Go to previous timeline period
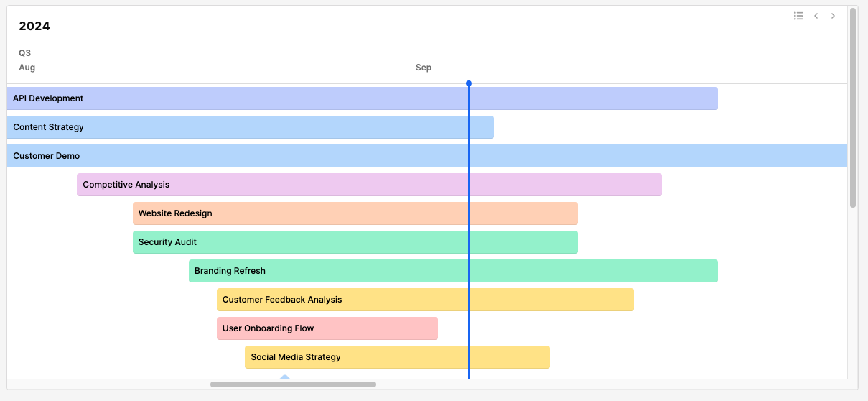 pos(816,16)
